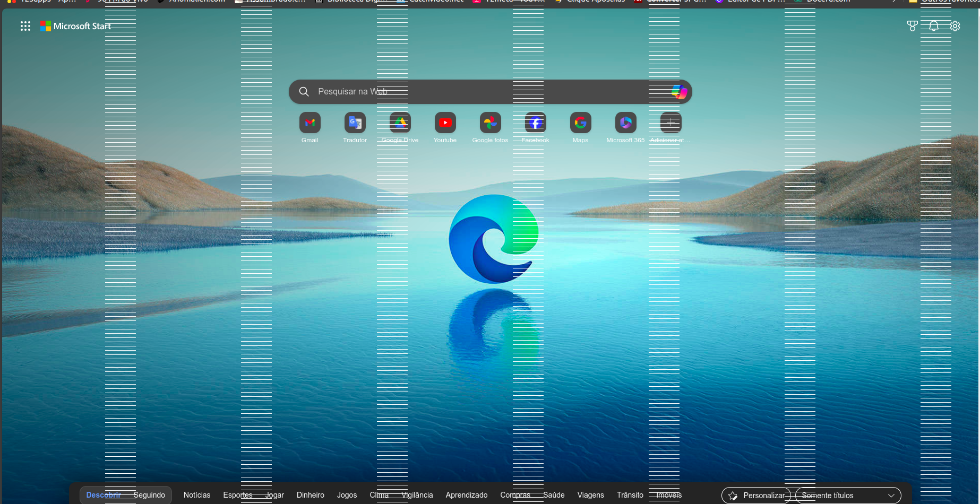Click the Personalizar button
Image resolution: width=980 pixels, height=504 pixels.
(756, 496)
